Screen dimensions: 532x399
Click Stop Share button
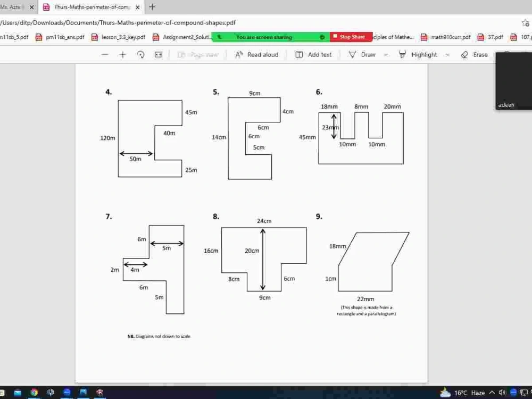pos(351,37)
